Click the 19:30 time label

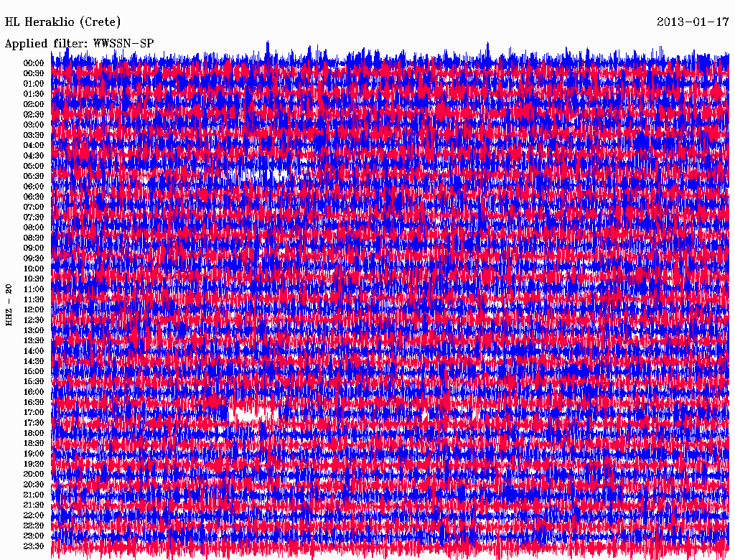point(34,464)
